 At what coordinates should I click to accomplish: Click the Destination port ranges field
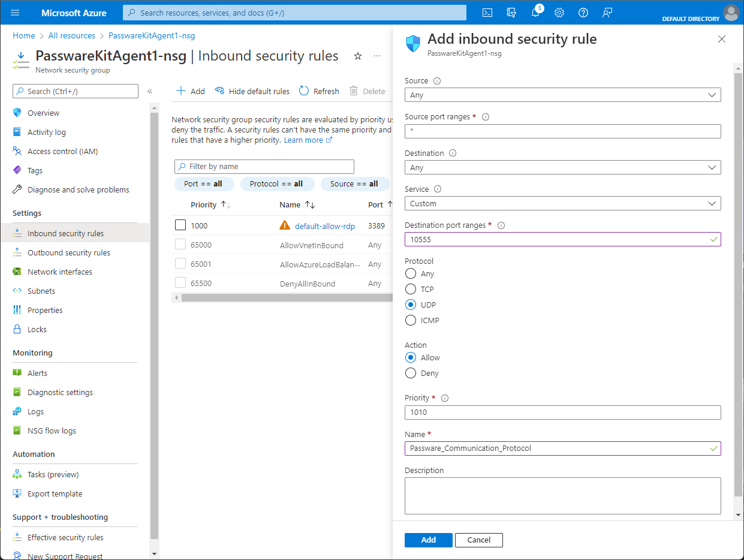click(563, 239)
